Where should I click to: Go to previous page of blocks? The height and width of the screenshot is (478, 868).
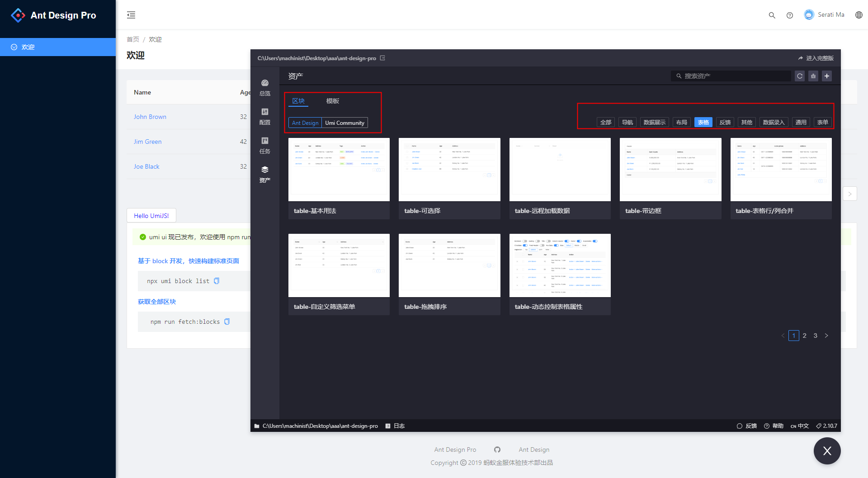click(783, 336)
